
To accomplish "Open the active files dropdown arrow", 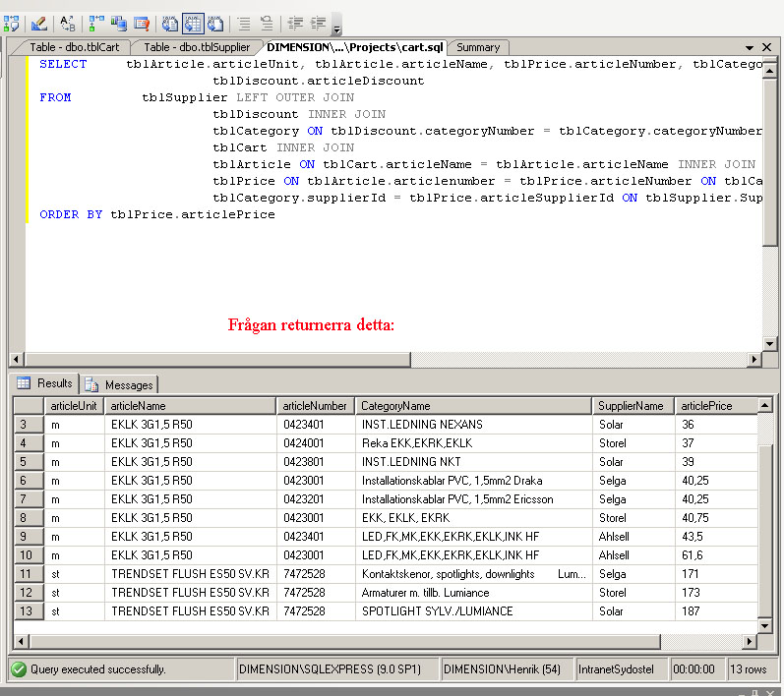I will point(749,47).
